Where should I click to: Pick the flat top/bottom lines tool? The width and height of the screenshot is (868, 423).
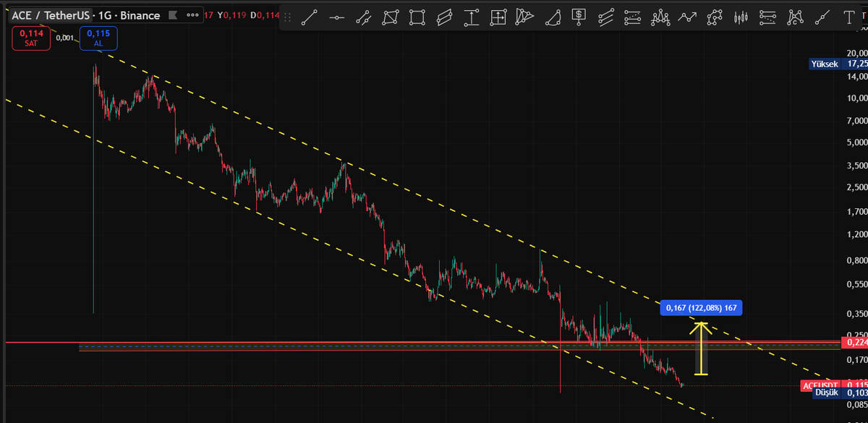[633, 16]
